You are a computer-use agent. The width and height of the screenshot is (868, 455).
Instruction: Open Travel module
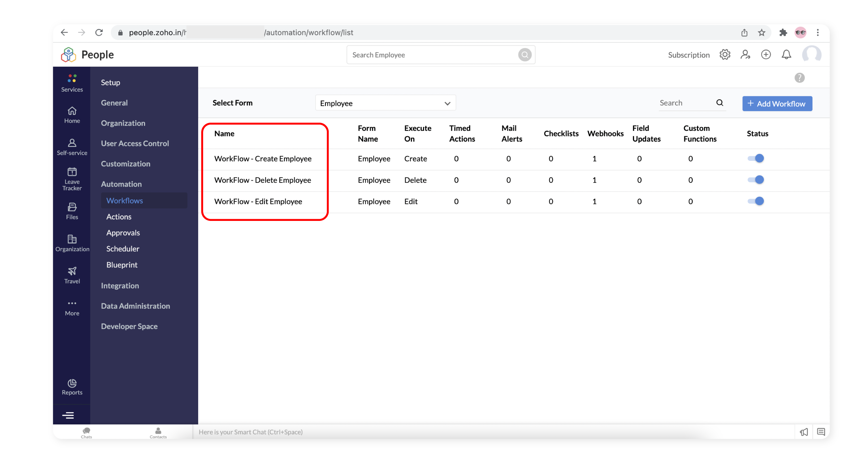[72, 275]
